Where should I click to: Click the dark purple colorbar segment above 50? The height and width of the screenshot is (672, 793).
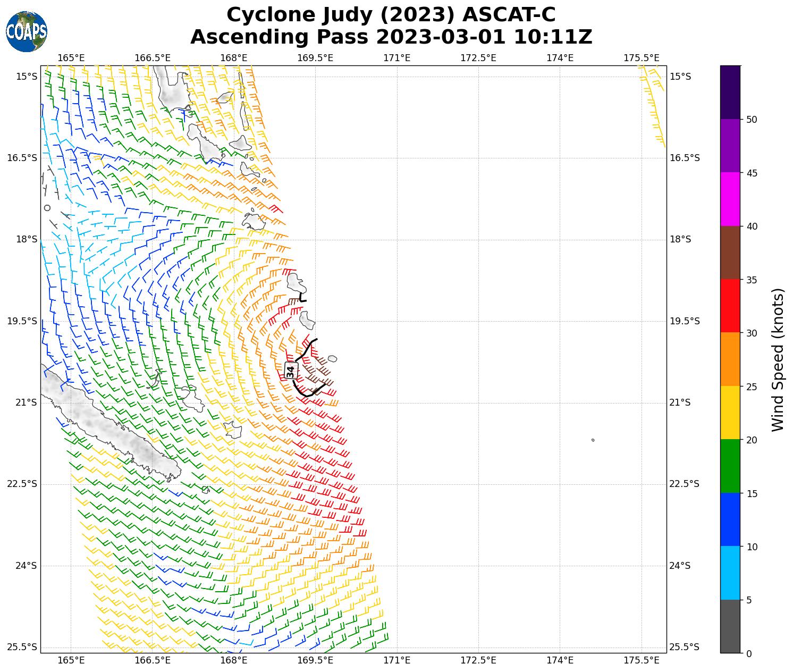coord(730,92)
